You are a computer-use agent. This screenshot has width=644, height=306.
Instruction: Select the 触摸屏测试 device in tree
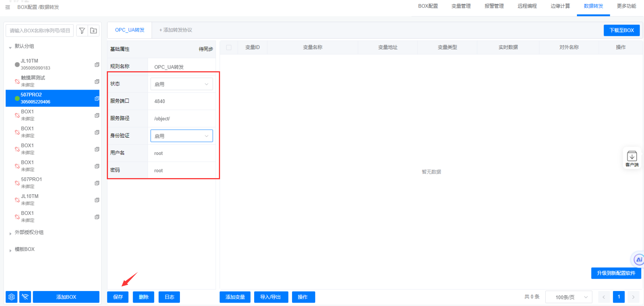tap(52, 81)
